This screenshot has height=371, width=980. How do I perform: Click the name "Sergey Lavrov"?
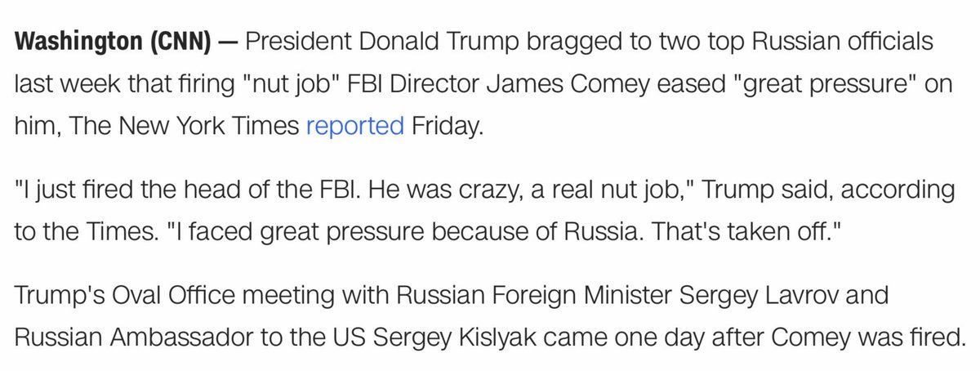tap(807, 297)
